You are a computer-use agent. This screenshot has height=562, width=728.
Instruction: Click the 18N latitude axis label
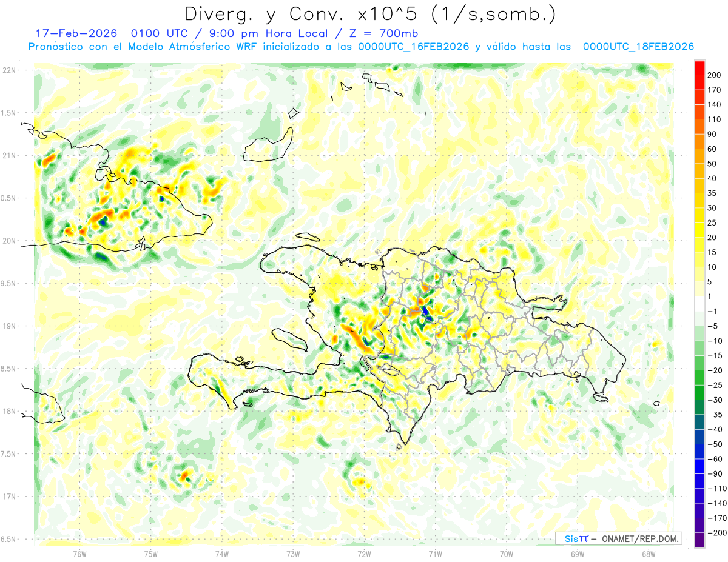[x=10, y=411]
